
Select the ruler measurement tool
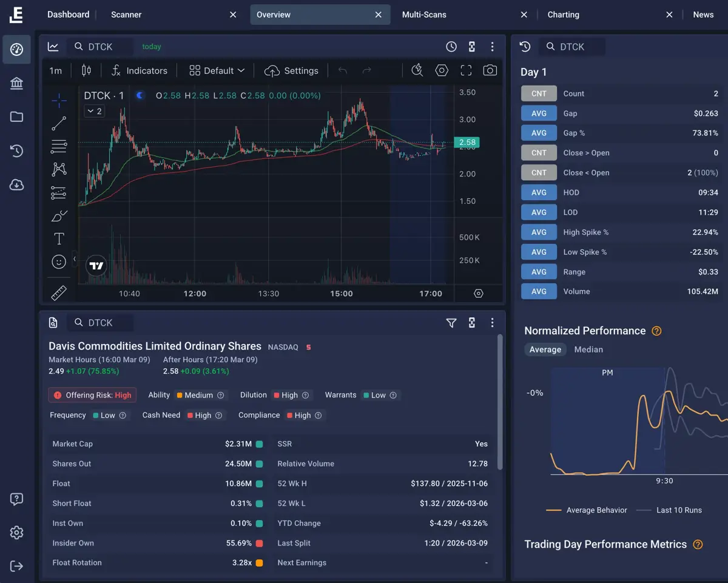point(59,292)
